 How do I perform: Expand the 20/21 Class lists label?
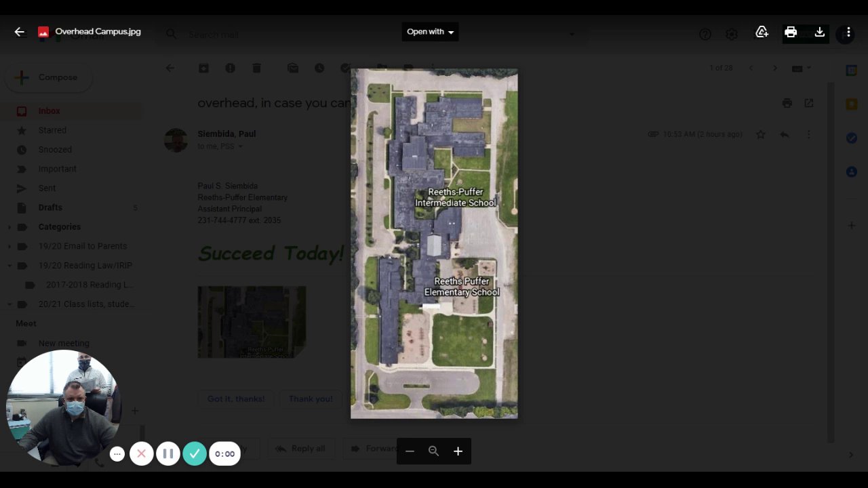(9, 304)
